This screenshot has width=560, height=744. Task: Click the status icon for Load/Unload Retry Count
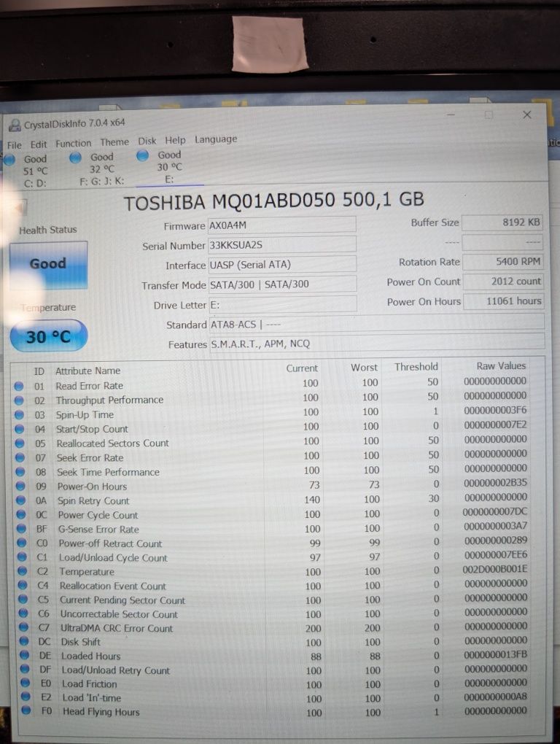[x=25, y=670]
